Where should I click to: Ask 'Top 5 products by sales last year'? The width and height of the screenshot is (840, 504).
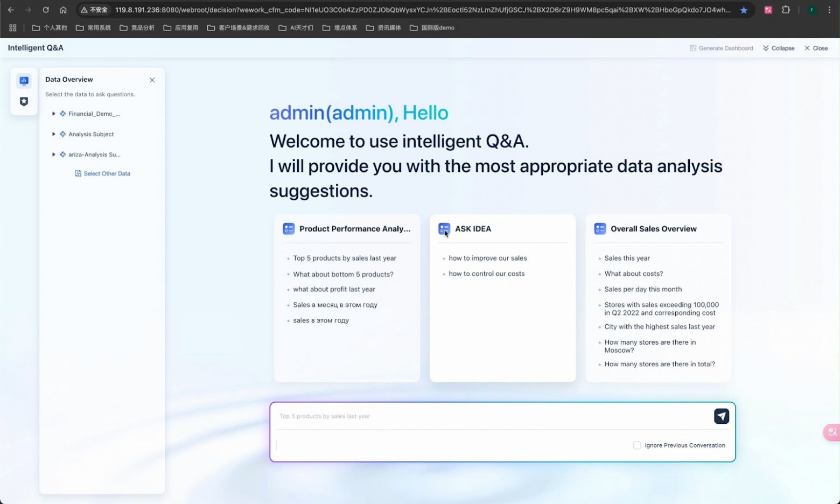click(x=345, y=258)
